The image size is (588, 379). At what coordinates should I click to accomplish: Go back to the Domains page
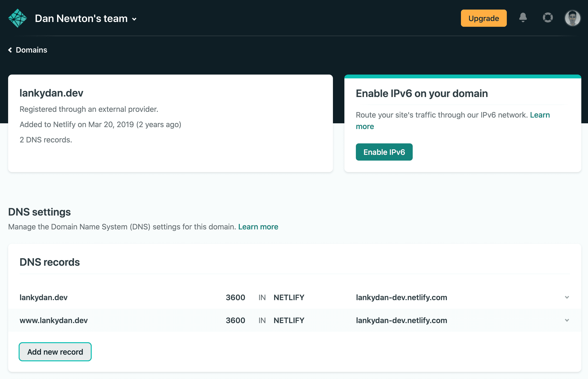(32, 50)
